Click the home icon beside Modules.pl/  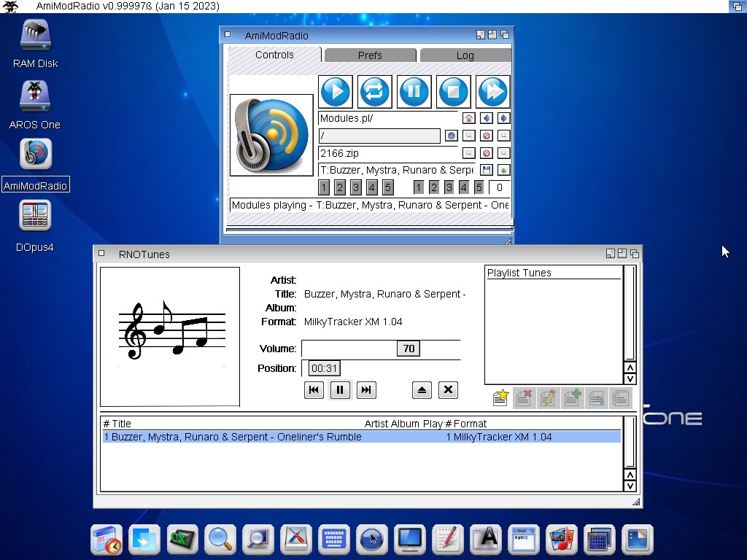click(x=469, y=118)
